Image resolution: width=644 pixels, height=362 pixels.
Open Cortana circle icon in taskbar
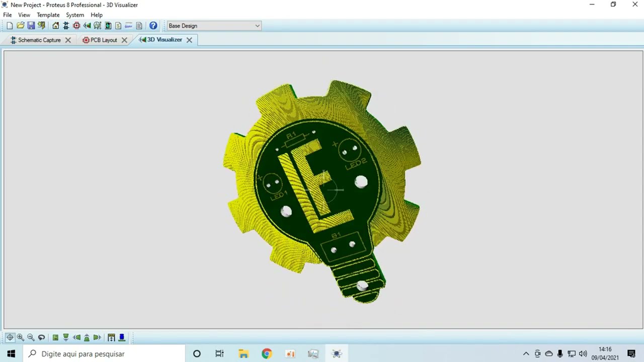tap(197, 353)
